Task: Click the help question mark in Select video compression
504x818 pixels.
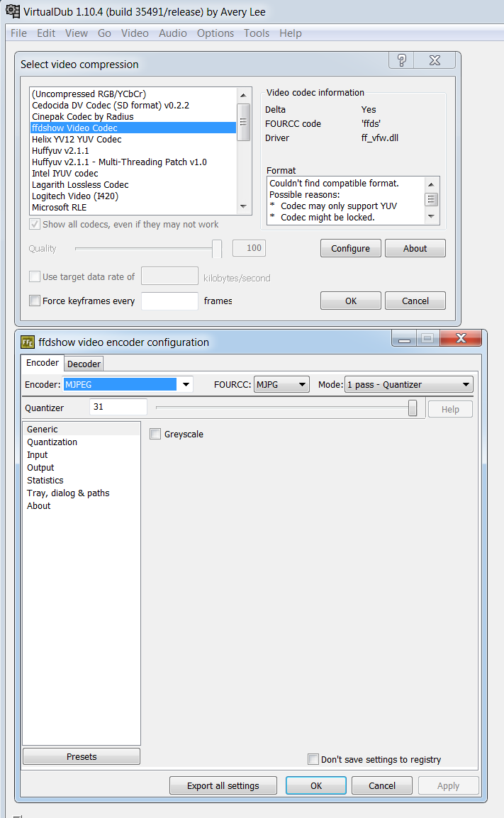Action: tap(402, 60)
